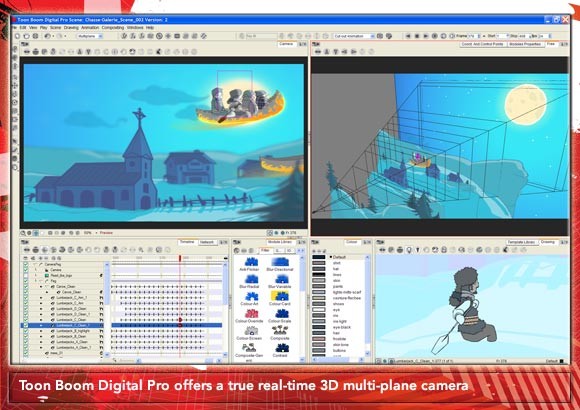Open the Multiplane dropdown in the toolbar
580x410 pixels.
pos(90,36)
